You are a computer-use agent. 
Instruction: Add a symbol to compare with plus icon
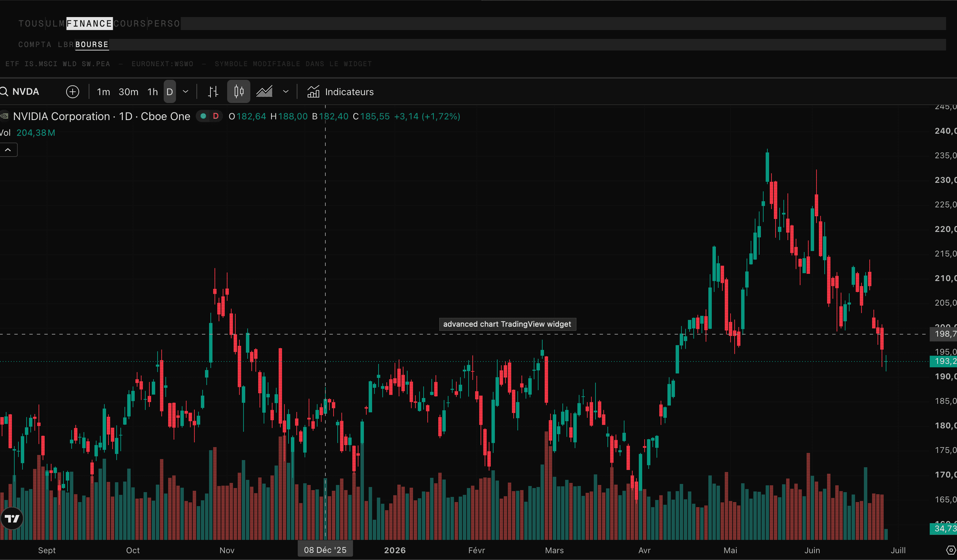(73, 91)
